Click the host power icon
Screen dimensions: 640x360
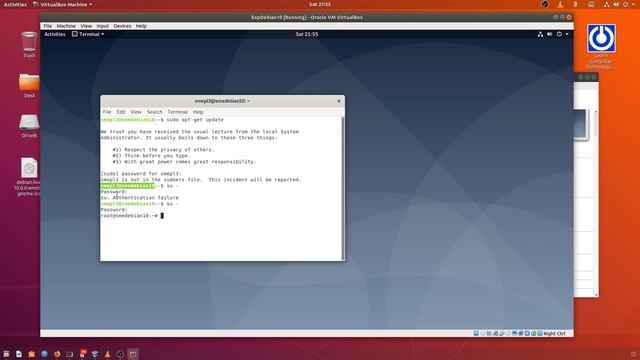point(625,4)
